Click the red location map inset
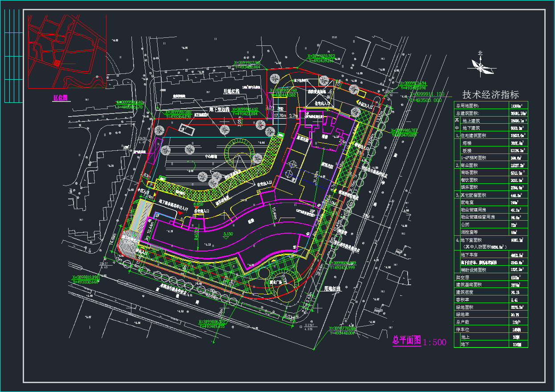555x392 pixels. pyautogui.click(x=67, y=51)
